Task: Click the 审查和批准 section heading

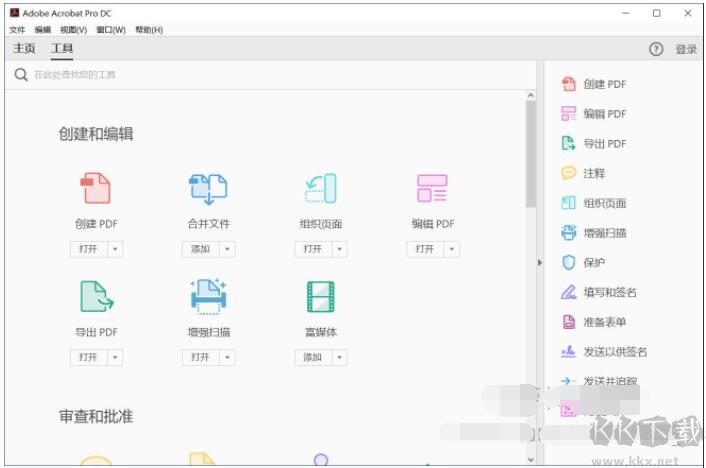Action: (x=96, y=416)
